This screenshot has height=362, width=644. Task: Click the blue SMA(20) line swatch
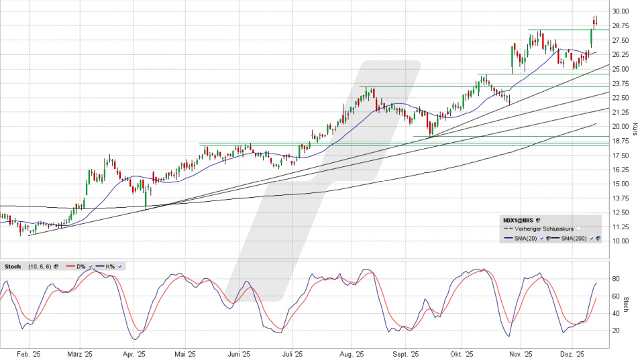508,238
